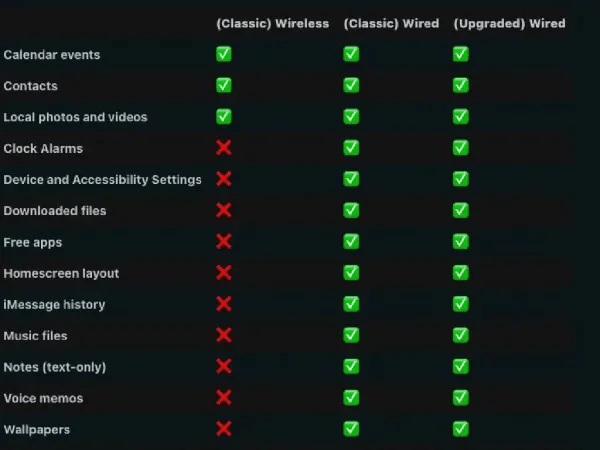600x450 pixels.
Task: Click Notes (text-only) check under Classic Wired
Action: pyautogui.click(x=351, y=366)
